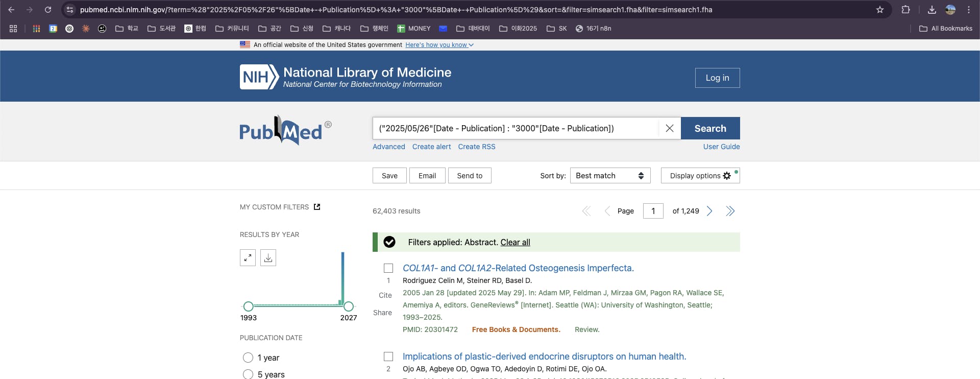Expand "Here's how you know" disclosure
The width and height of the screenshot is (980, 379).
(x=439, y=45)
